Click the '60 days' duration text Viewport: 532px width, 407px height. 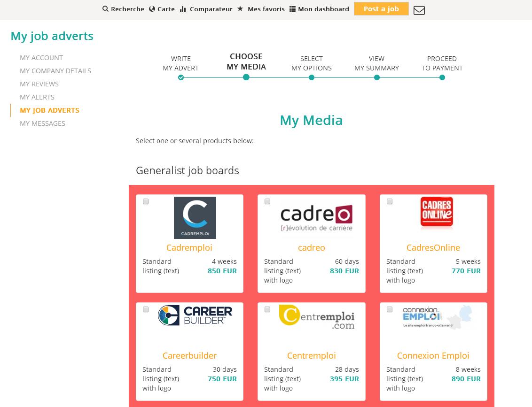pos(347,261)
